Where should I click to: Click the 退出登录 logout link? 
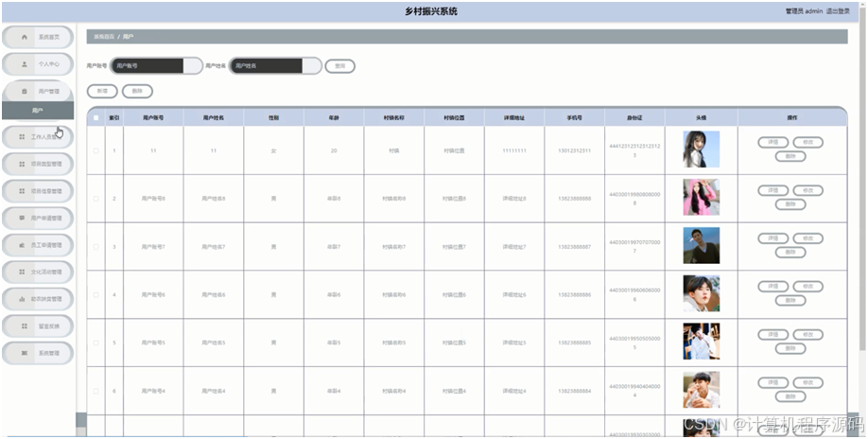838,11
